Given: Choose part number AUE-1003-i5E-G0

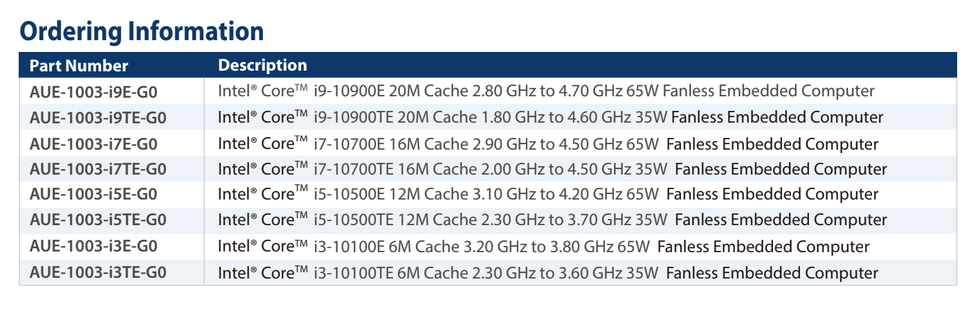Looking at the screenshot, I should [93, 195].
